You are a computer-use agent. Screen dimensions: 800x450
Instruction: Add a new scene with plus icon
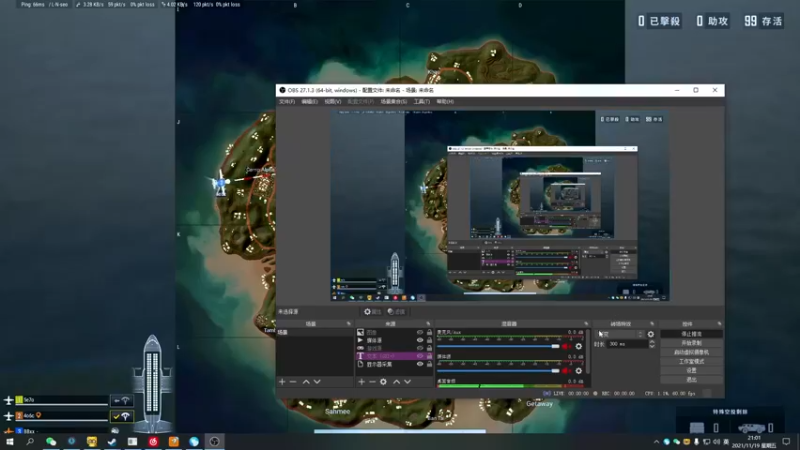tap(282, 382)
